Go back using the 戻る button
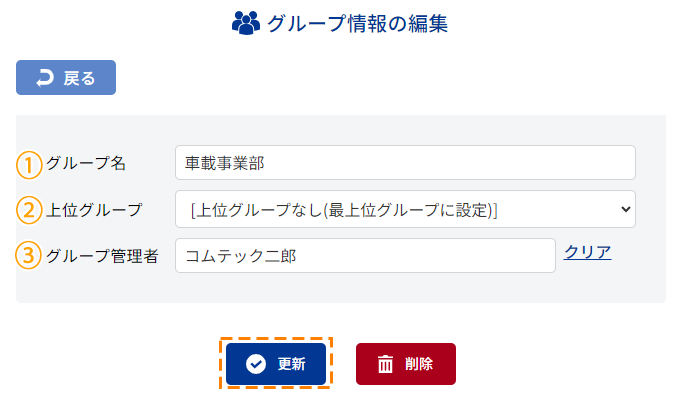Image resolution: width=684 pixels, height=394 pixels. point(66,78)
